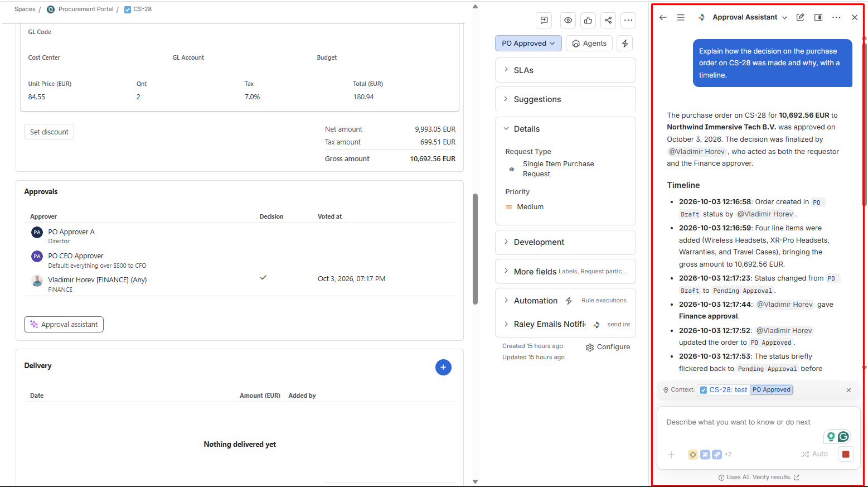Stop generation with the red square button
The height and width of the screenshot is (487, 868).
pyautogui.click(x=846, y=454)
